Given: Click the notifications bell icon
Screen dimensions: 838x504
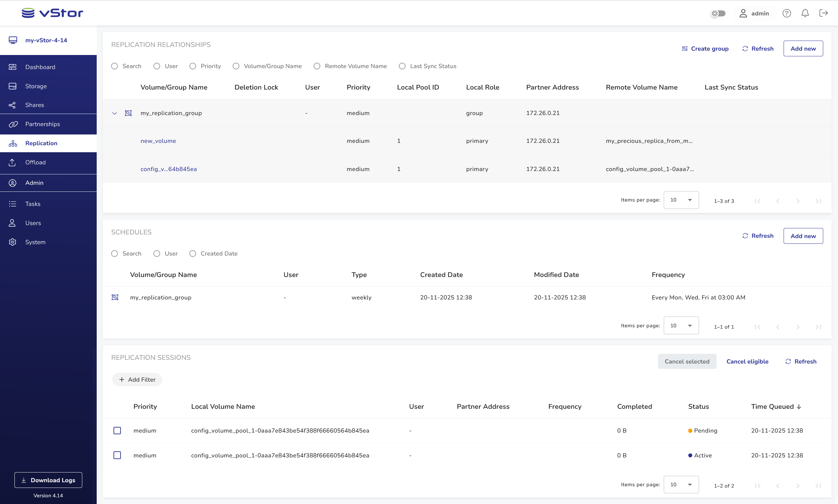Looking at the screenshot, I should tap(805, 13).
